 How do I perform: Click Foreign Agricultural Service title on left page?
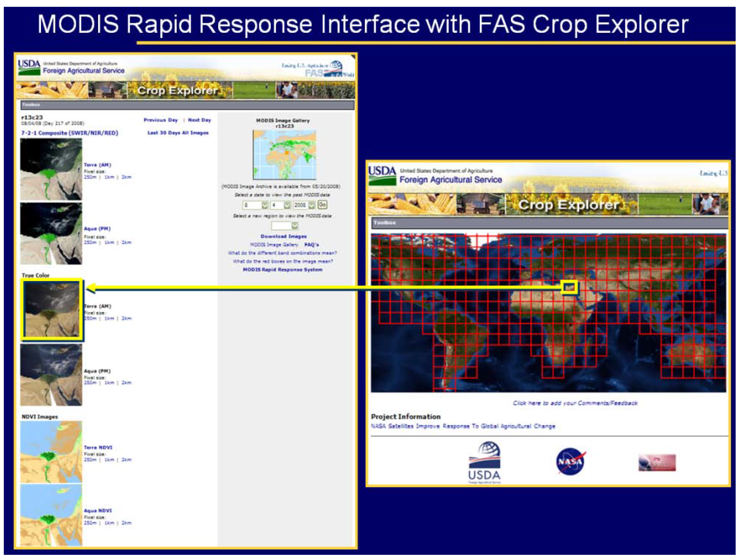(x=84, y=71)
